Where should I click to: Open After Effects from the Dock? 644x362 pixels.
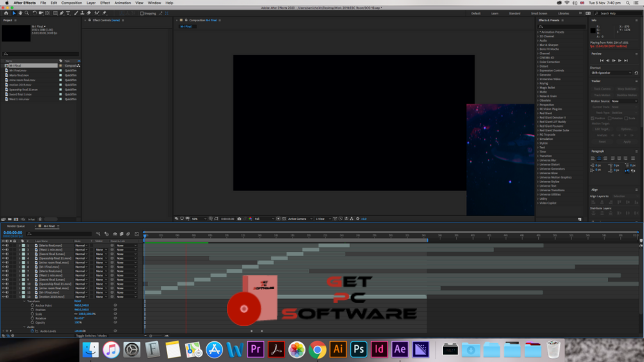(x=400, y=349)
